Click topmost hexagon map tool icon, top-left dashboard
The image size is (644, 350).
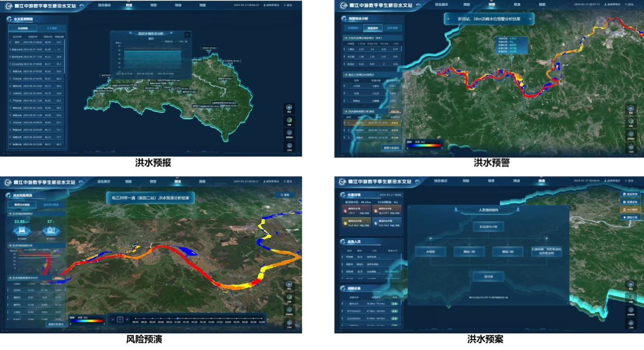[289, 108]
